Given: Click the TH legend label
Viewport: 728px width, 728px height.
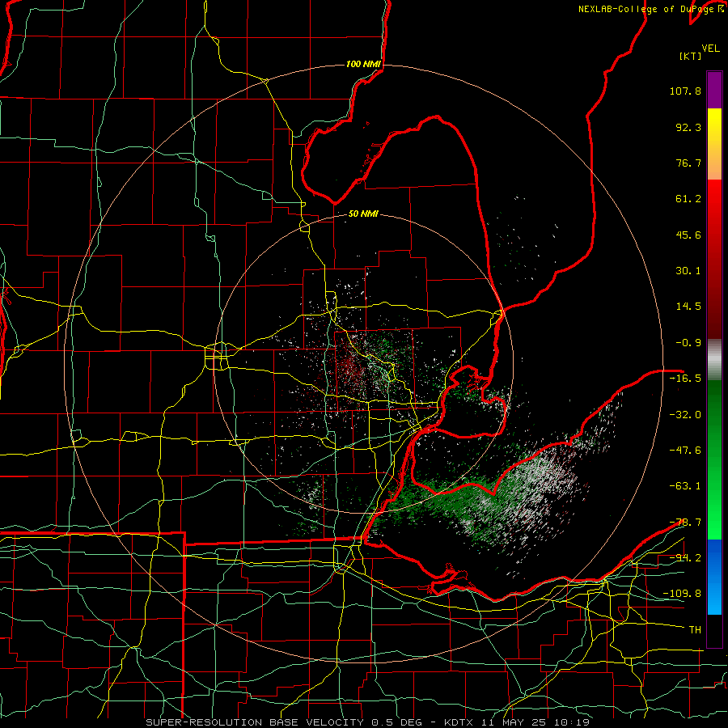Looking at the screenshot, I should click(695, 630).
